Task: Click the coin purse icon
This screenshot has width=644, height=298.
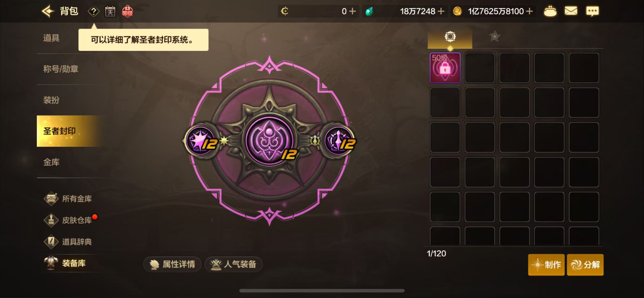Action: (550, 11)
